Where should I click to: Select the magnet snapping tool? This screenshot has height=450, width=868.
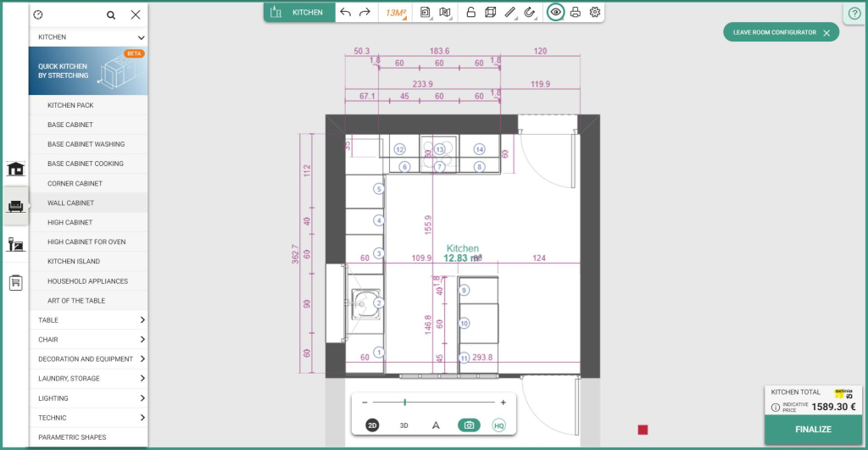(530, 12)
